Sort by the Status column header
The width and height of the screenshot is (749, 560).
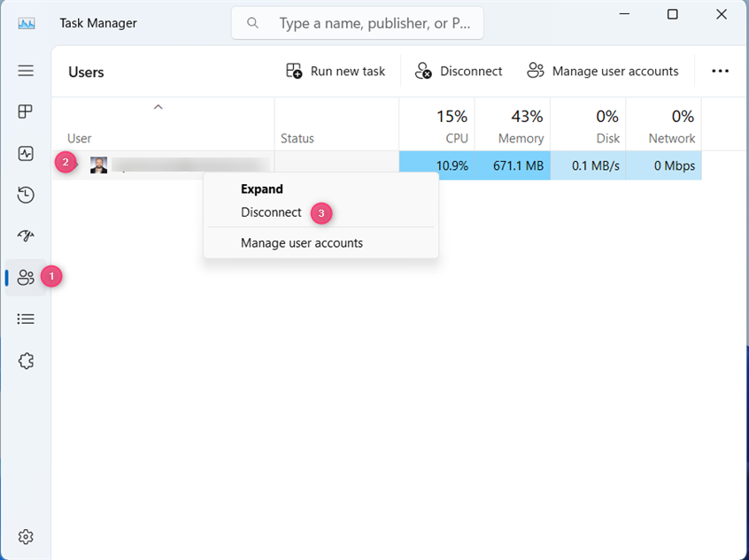click(x=336, y=124)
